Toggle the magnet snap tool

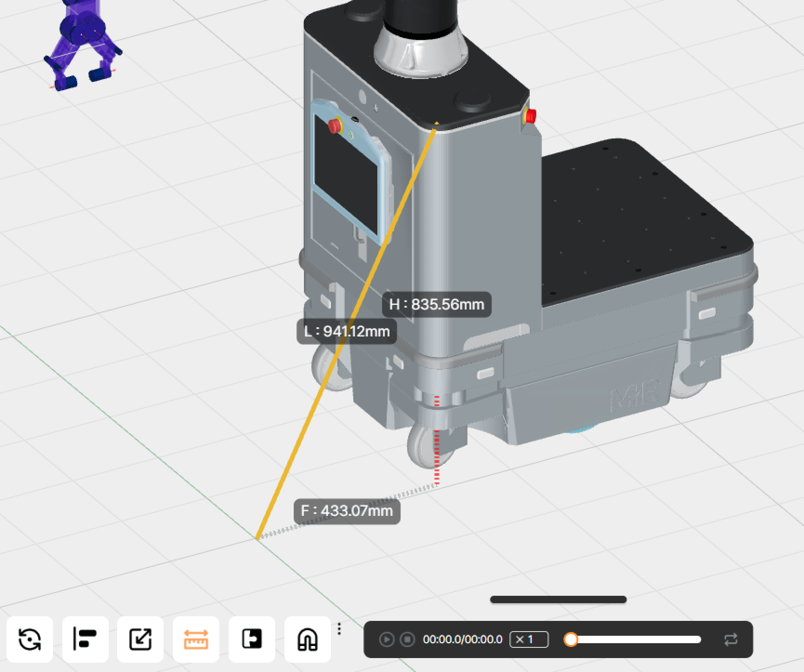click(307, 639)
